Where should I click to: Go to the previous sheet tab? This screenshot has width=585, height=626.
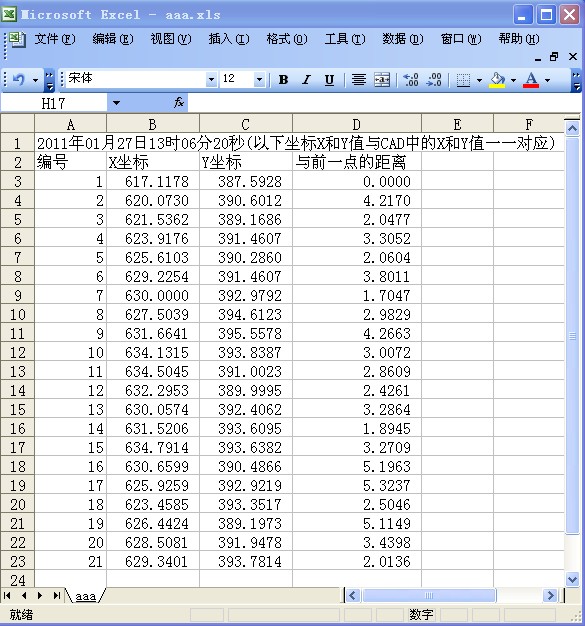[24, 596]
